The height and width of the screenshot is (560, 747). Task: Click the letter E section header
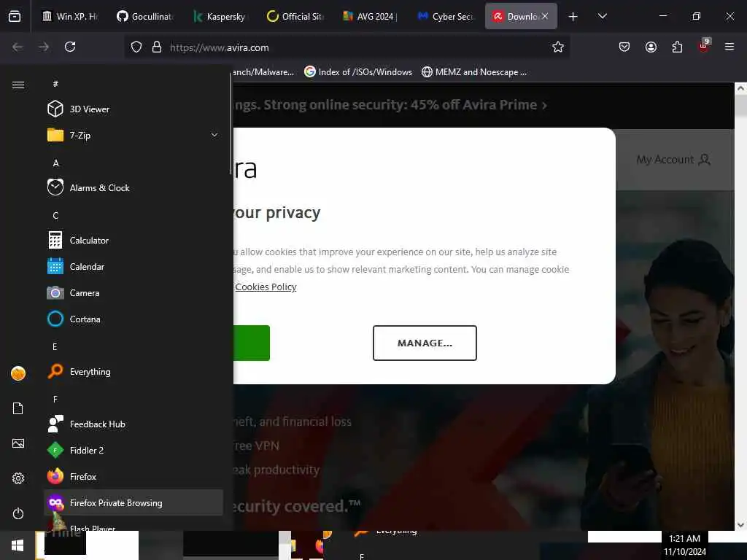55,346
